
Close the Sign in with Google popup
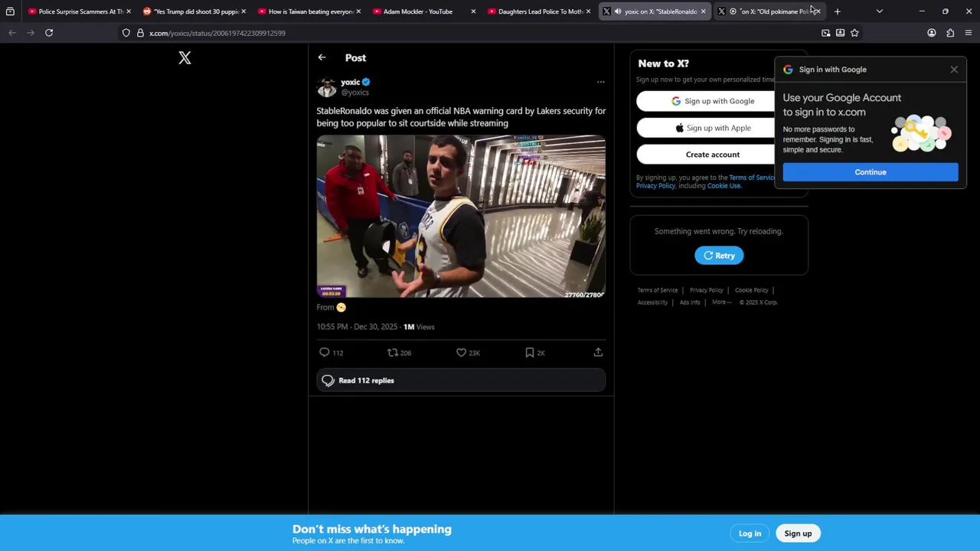[954, 70]
